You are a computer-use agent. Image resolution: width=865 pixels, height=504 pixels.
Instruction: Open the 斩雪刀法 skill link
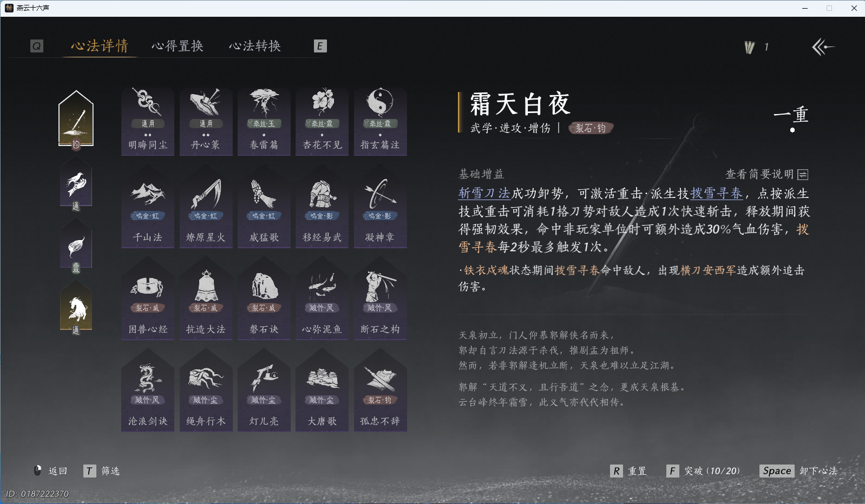(x=484, y=194)
